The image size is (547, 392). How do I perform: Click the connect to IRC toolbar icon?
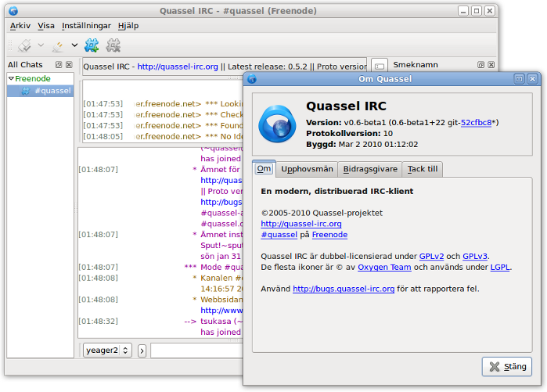coord(24,45)
